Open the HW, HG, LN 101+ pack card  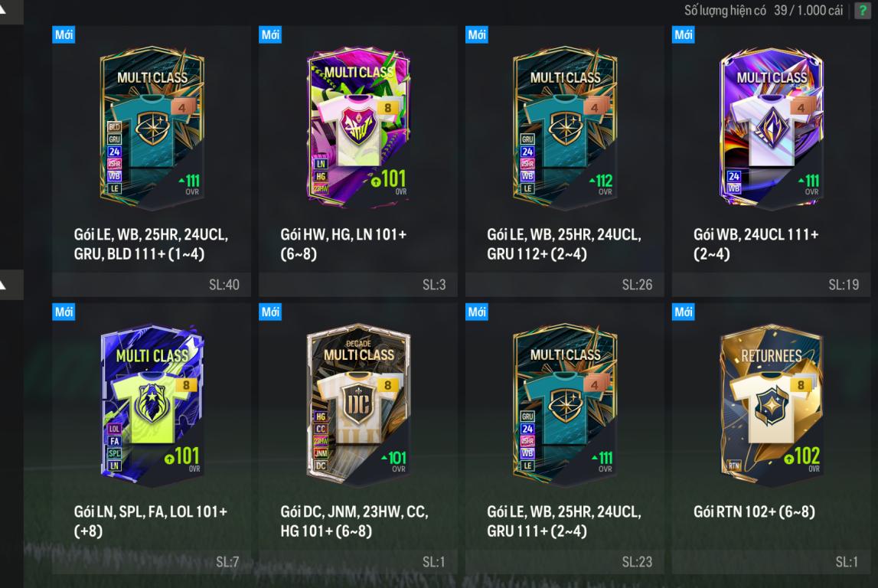coord(357,161)
